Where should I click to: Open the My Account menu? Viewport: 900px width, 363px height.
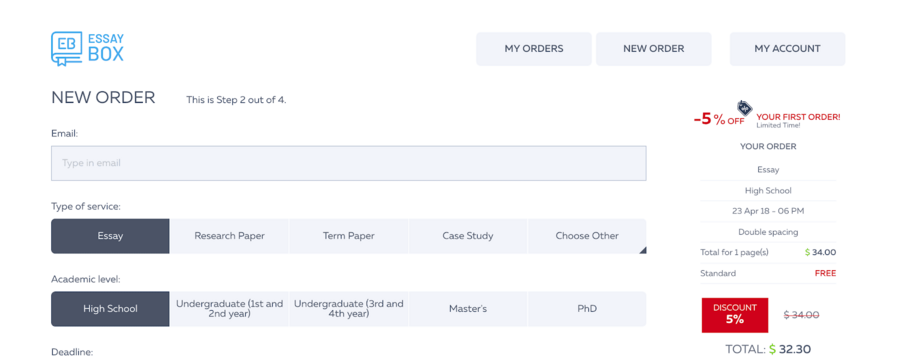point(788,49)
